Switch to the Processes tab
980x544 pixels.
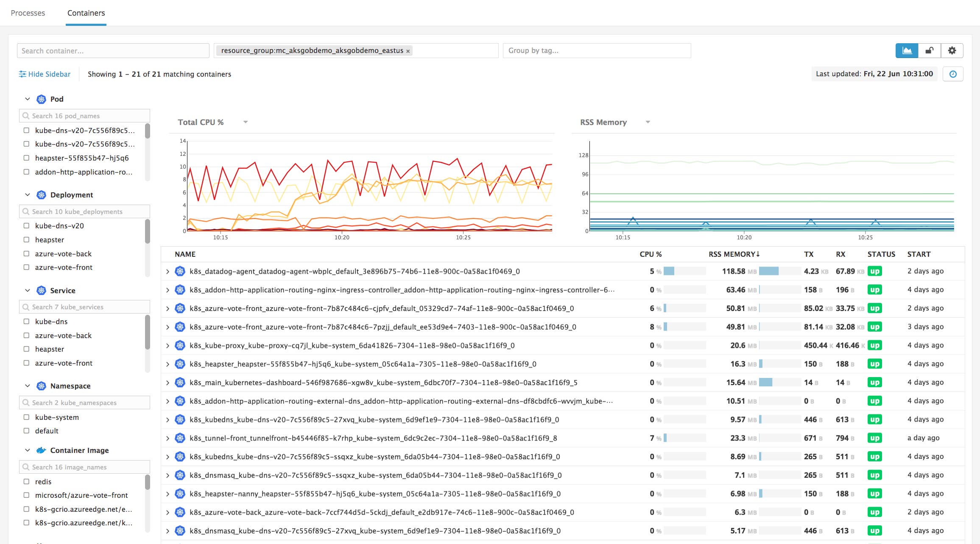[x=28, y=13]
